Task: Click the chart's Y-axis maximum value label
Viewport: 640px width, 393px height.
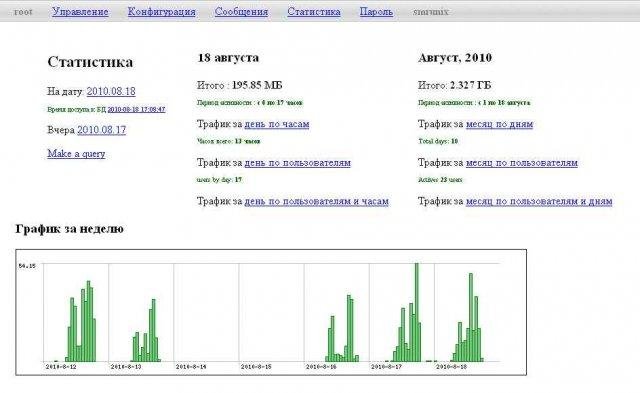Action: point(27,266)
